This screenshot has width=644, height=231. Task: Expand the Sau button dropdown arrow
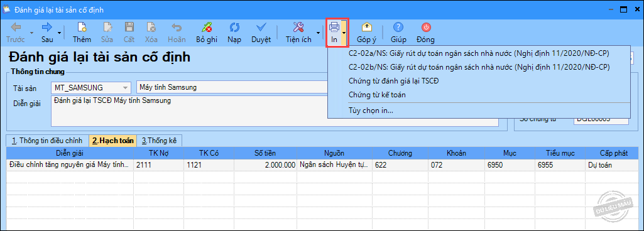(x=60, y=33)
